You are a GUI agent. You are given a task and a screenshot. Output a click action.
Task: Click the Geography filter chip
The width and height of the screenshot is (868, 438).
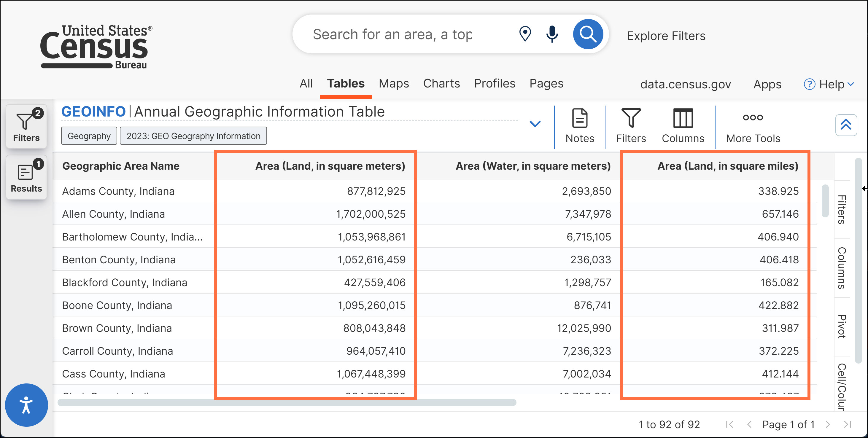(x=89, y=136)
